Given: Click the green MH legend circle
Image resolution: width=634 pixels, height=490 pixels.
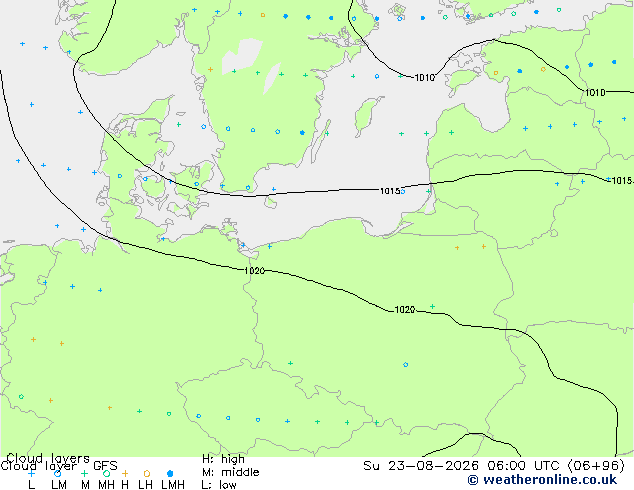Looking at the screenshot, I should point(106,473).
